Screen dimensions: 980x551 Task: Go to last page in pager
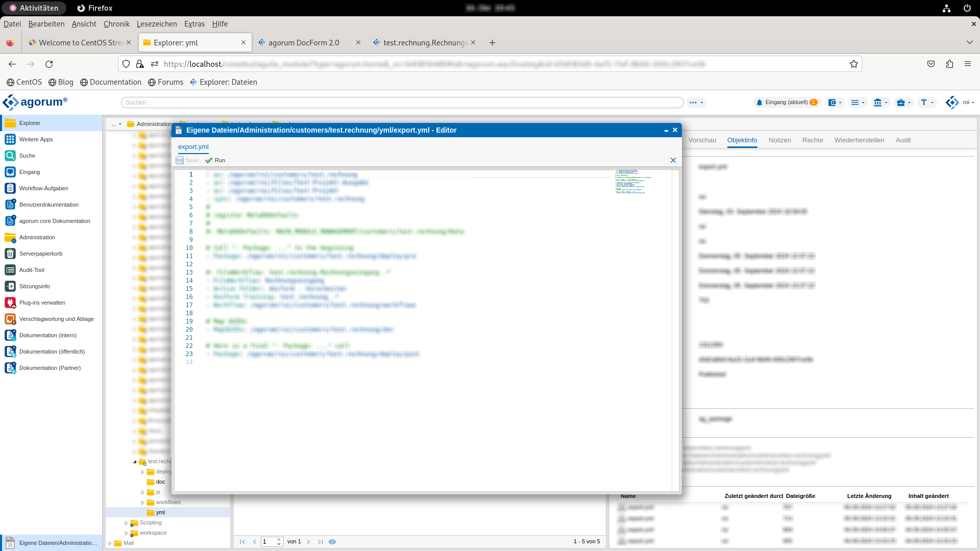[321, 542]
